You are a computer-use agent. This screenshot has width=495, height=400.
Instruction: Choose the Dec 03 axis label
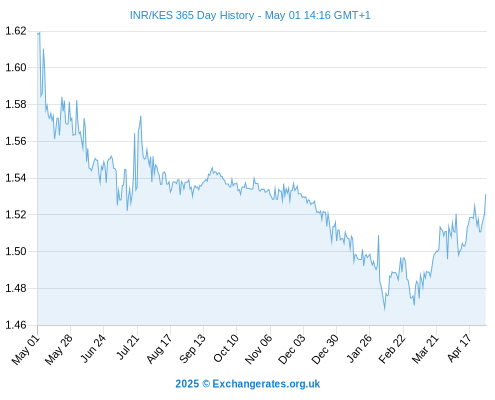click(292, 349)
